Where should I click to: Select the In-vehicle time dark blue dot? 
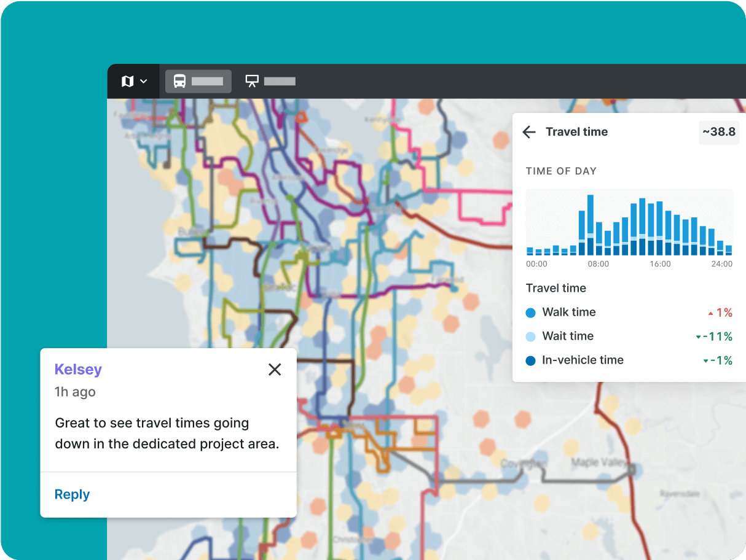531,360
